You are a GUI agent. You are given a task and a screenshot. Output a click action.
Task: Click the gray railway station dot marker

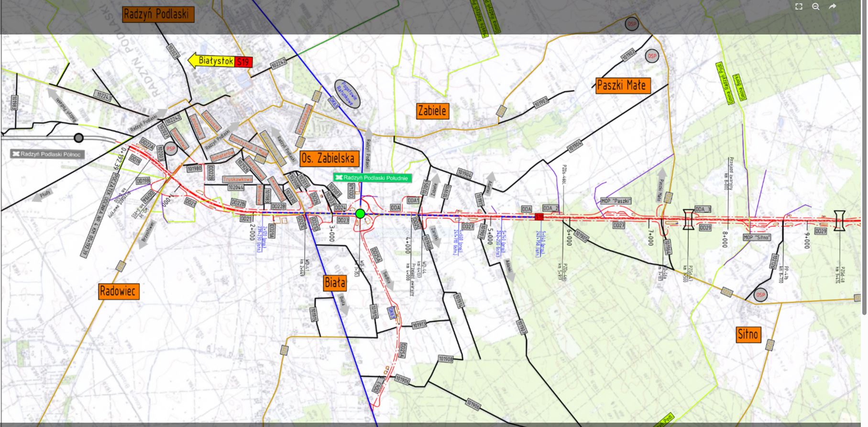pos(79,138)
